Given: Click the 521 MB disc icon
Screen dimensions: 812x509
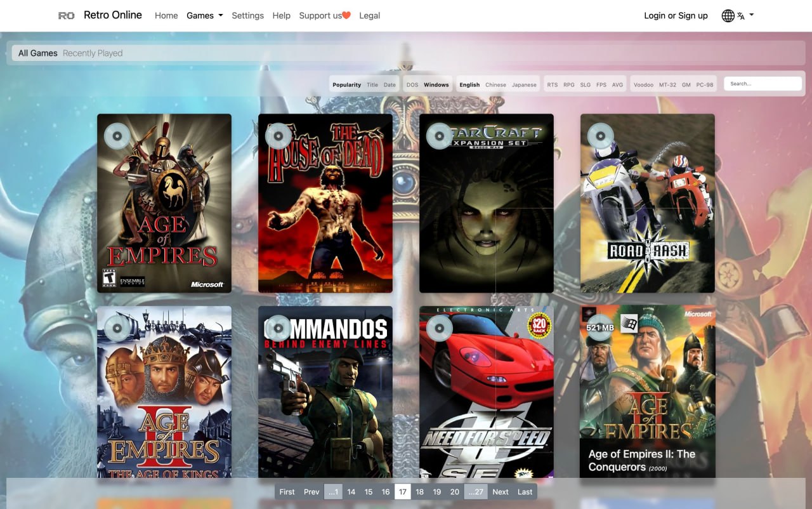Looking at the screenshot, I should click(600, 328).
